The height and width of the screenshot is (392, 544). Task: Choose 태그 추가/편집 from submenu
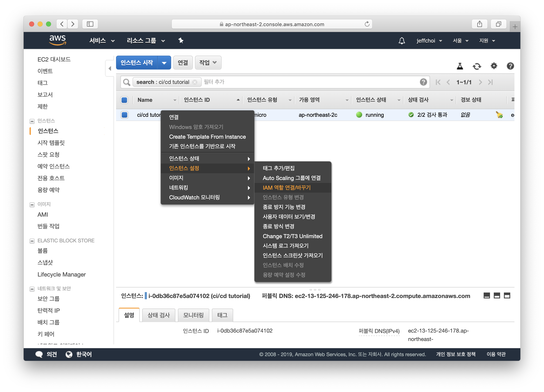[x=293, y=168]
